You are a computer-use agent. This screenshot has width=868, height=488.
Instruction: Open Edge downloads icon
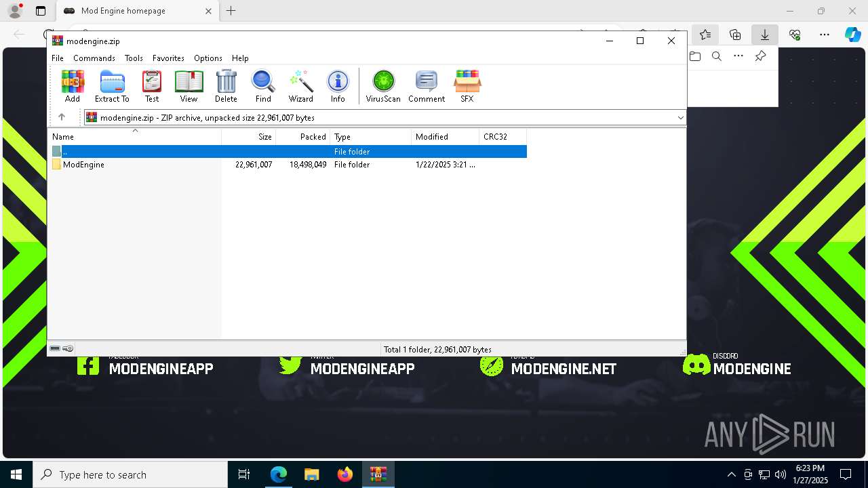click(765, 35)
